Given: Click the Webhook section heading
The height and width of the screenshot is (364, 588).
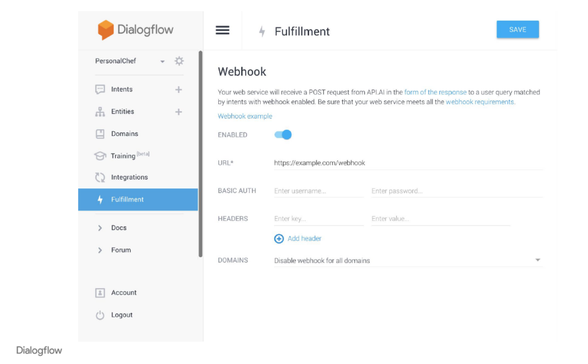Looking at the screenshot, I should pos(242,72).
